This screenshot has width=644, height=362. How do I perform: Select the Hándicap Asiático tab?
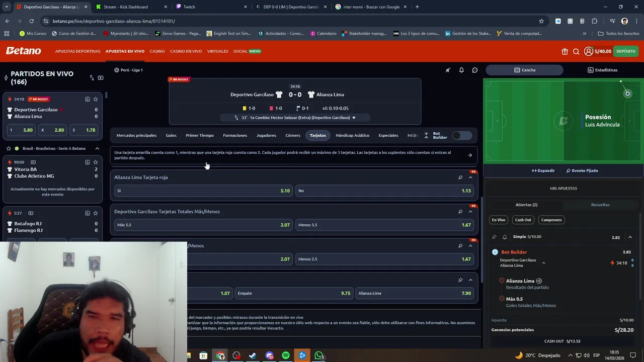coord(352,135)
